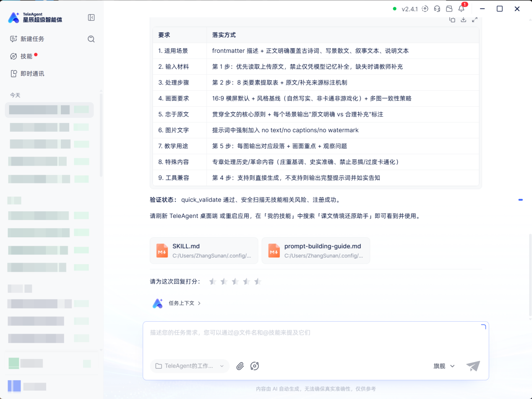Click table cell '3. 处理步骤'
The width and height of the screenshot is (532, 399).
(180, 83)
